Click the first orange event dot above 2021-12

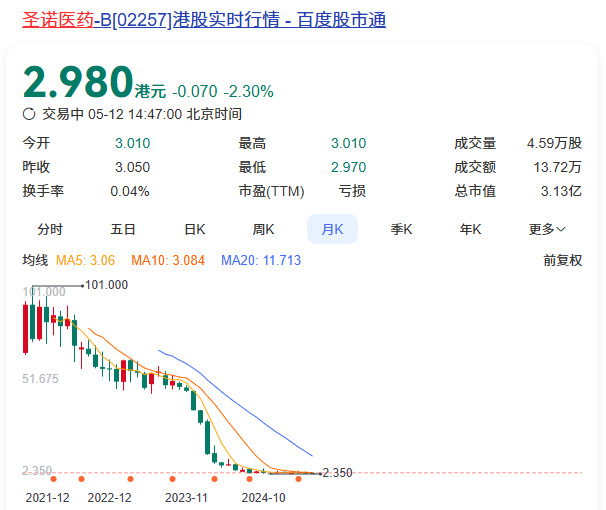(x=54, y=479)
